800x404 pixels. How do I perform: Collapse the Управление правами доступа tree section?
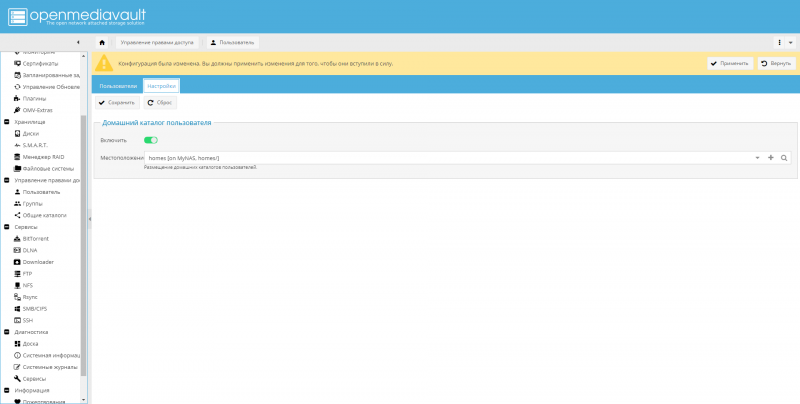[7, 180]
